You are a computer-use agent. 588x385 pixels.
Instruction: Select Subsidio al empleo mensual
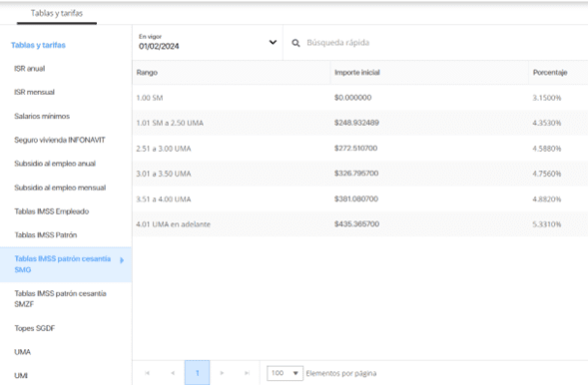pyautogui.click(x=60, y=188)
